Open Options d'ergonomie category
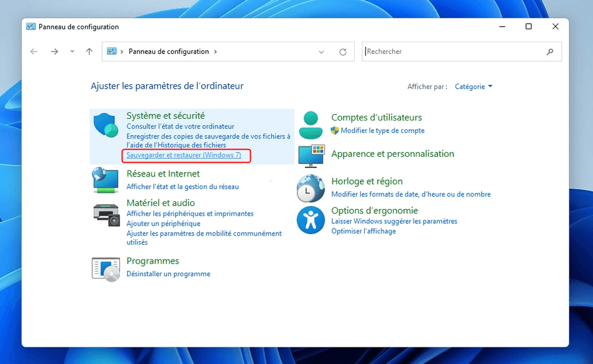Image resolution: width=593 pixels, height=364 pixels. click(x=375, y=211)
